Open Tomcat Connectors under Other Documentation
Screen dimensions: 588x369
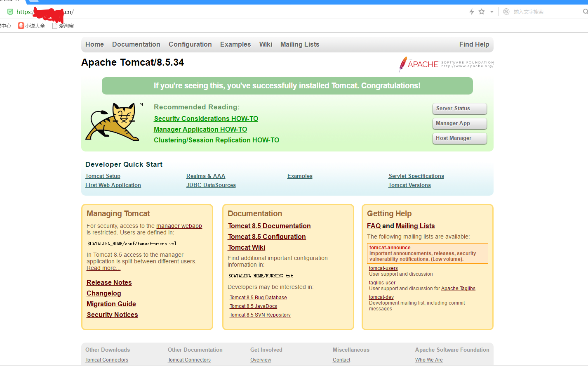pyautogui.click(x=189, y=360)
